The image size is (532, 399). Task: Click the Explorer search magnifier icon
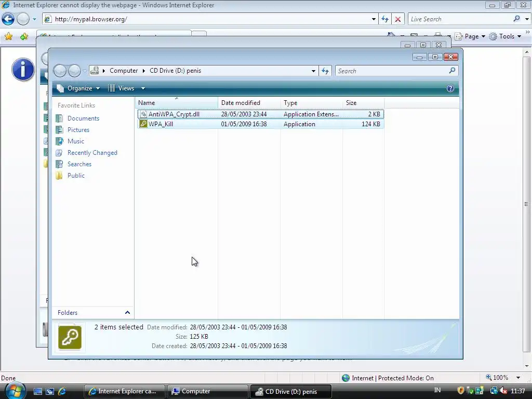pos(452,71)
